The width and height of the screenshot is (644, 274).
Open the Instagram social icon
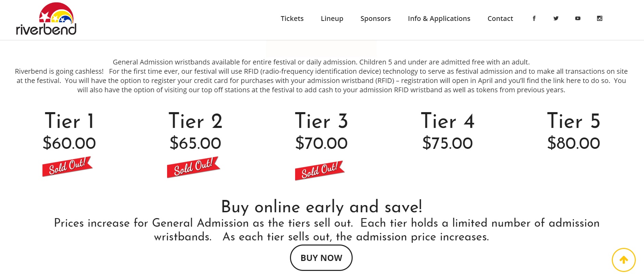[x=599, y=19]
